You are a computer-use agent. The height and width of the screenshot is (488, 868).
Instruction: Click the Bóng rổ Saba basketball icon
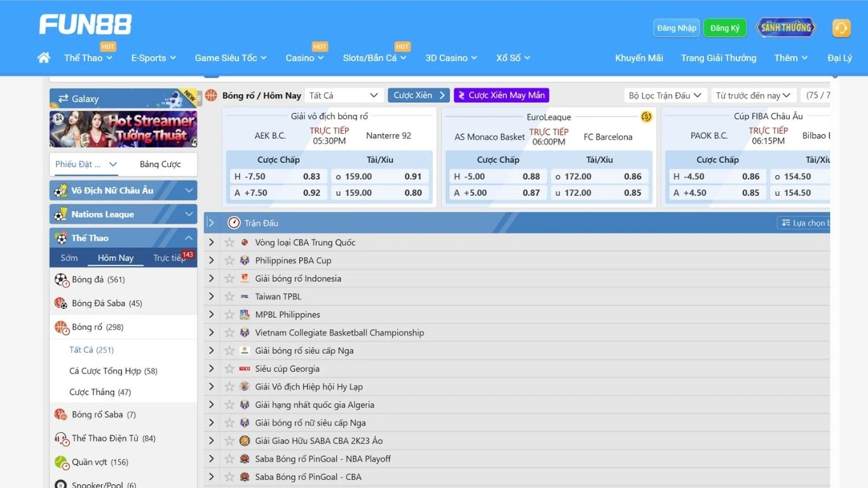pos(61,414)
